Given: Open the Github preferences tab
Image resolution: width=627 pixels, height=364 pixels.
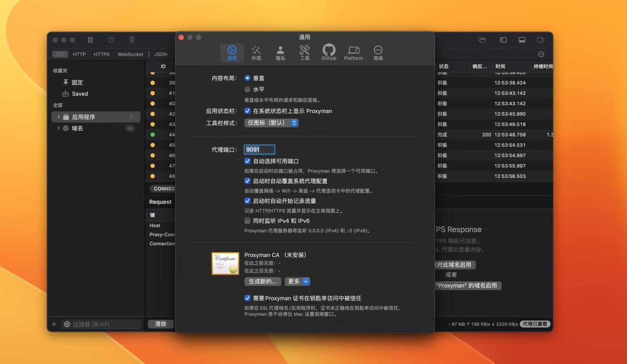Looking at the screenshot, I should 329,53.
